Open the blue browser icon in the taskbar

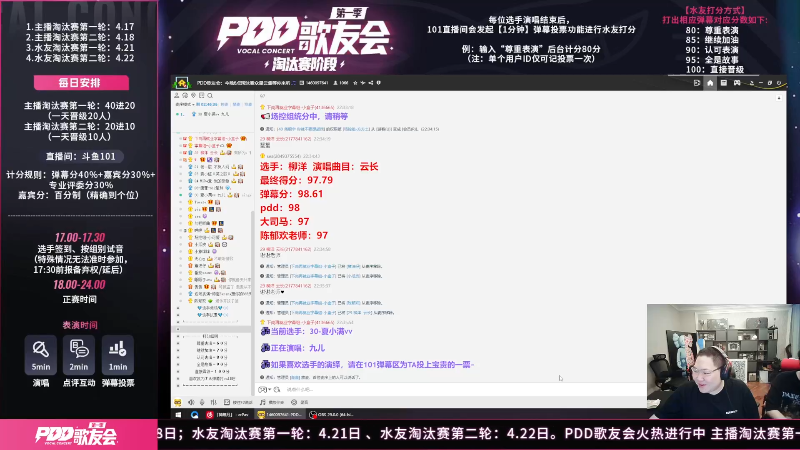[194, 415]
